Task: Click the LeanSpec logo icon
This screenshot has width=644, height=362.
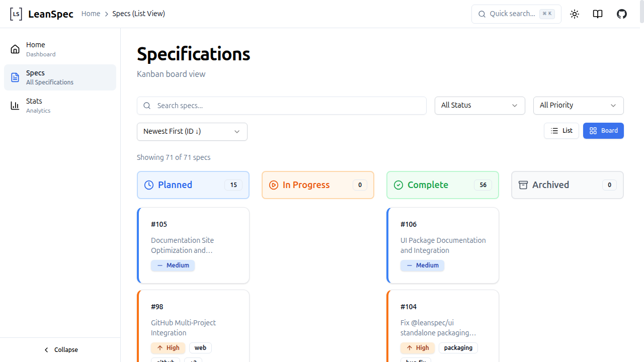Action: click(16, 14)
